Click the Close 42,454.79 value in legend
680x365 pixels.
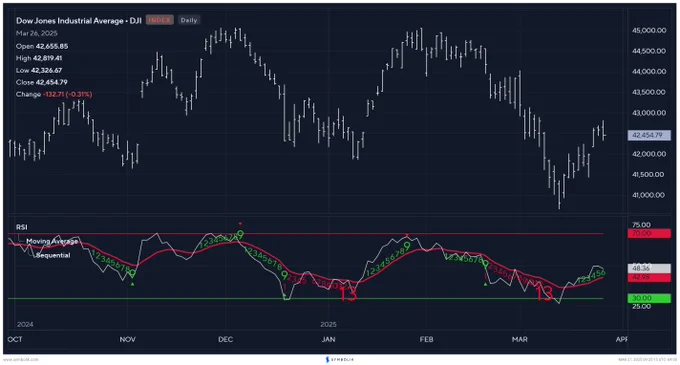point(42,82)
